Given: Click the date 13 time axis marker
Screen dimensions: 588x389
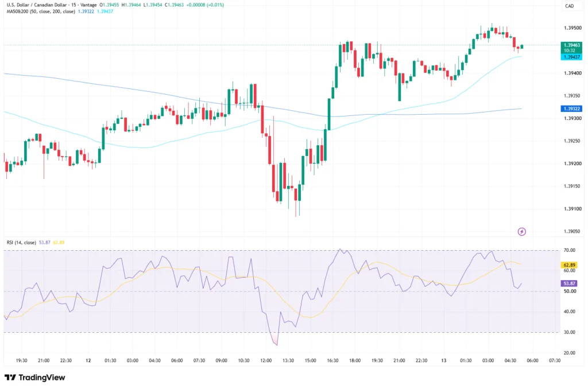Looking at the screenshot, I should coord(444,360).
